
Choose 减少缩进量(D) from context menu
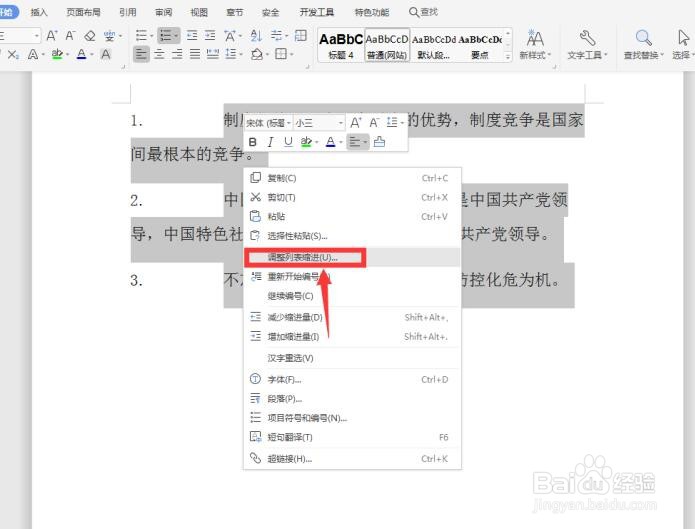point(352,317)
